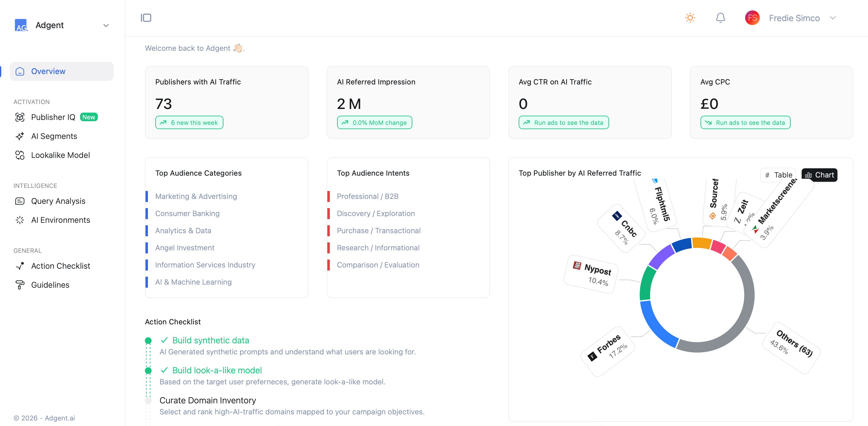Click the Guidelines pin icon
The width and height of the screenshot is (868, 426).
click(x=20, y=285)
